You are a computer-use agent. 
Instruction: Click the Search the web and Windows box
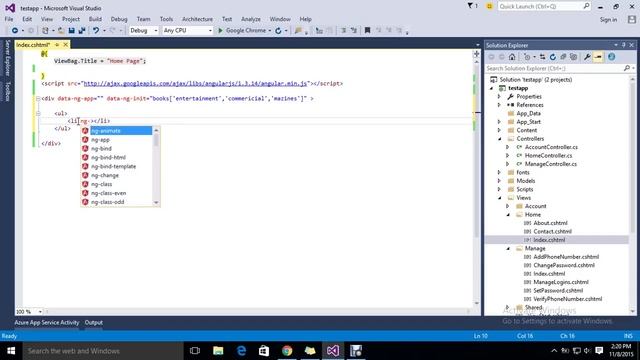[103, 351]
